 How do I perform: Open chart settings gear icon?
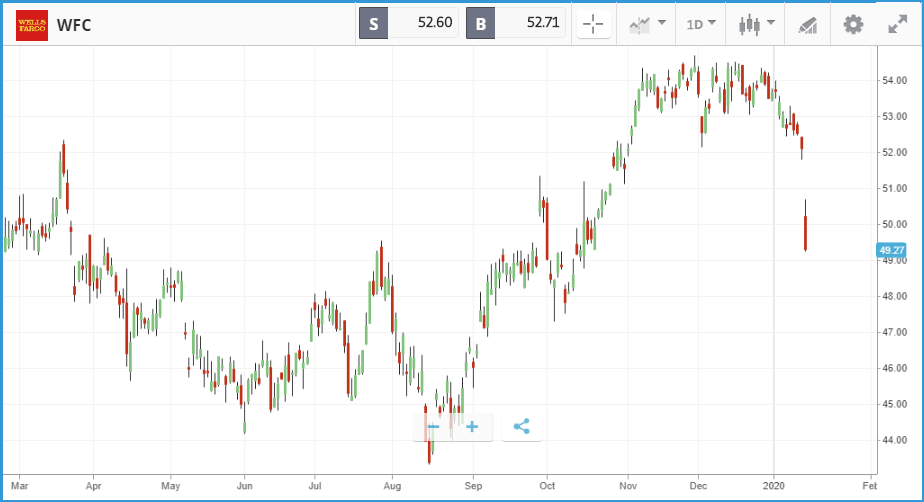point(853,24)
